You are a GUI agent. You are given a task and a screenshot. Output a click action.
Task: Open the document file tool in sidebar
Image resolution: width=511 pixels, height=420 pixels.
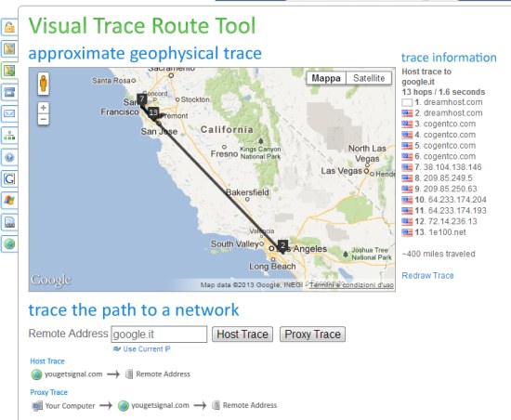pyautogui.click(x=9, y=222)
